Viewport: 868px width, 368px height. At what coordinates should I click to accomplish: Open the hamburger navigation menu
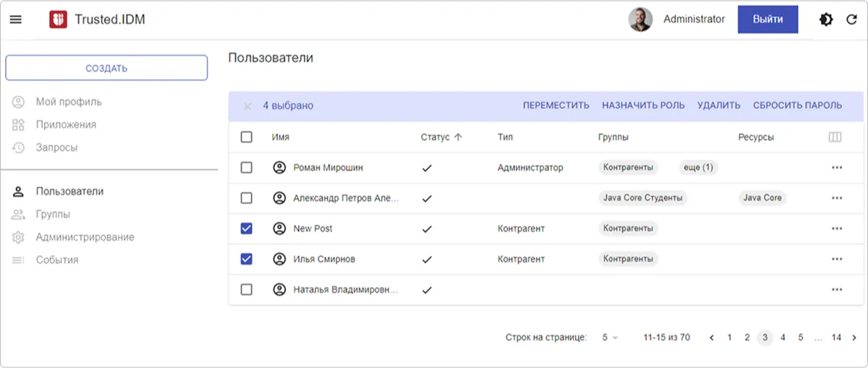pos(15,20)
